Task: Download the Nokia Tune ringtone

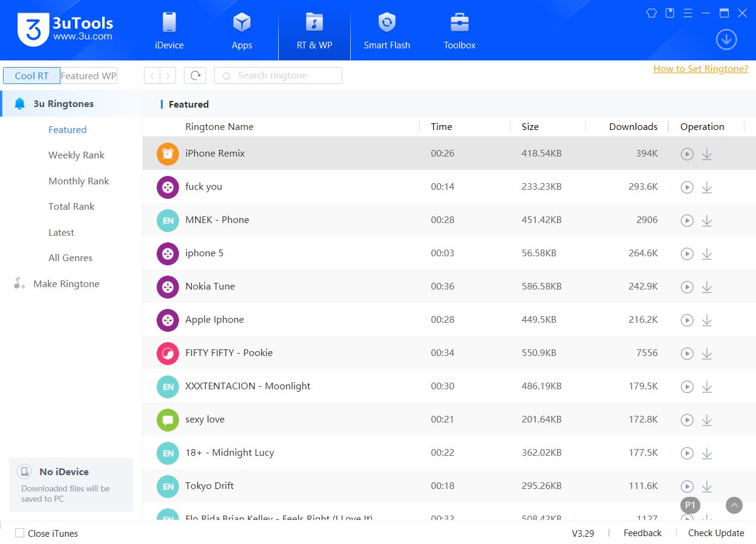Action: click(x=707, y=287)
